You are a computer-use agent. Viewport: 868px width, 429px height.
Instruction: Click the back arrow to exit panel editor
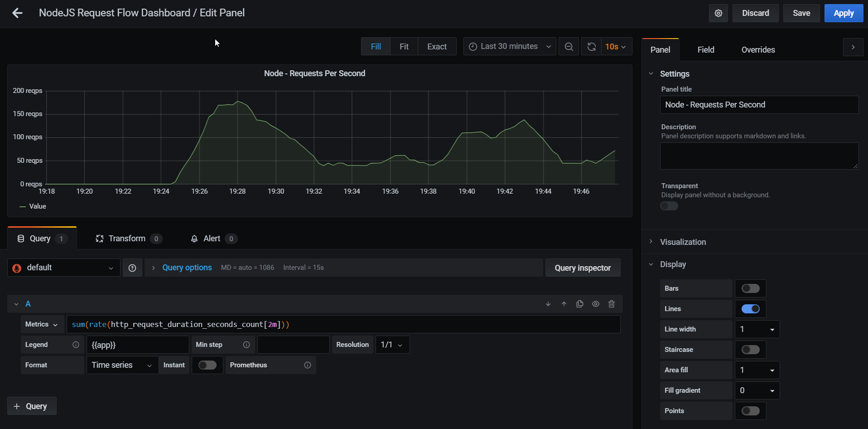point(17,13)
